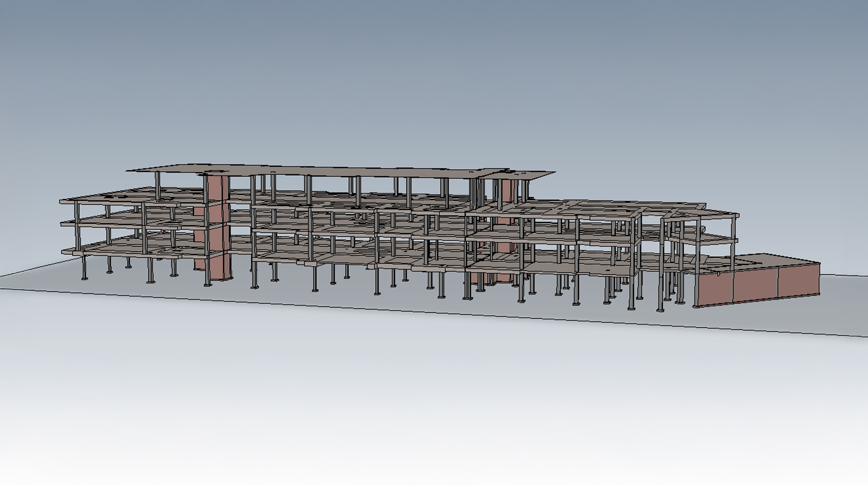The width and height of the screenshot is (868, 485).
Task: Select the footing under the leftmost ground column
Action: point(85,278)
